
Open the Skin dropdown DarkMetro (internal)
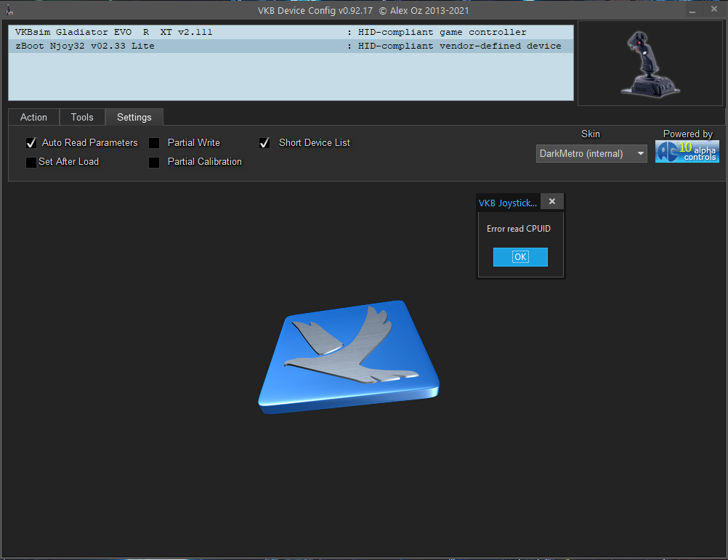click(x=591, y=153)
